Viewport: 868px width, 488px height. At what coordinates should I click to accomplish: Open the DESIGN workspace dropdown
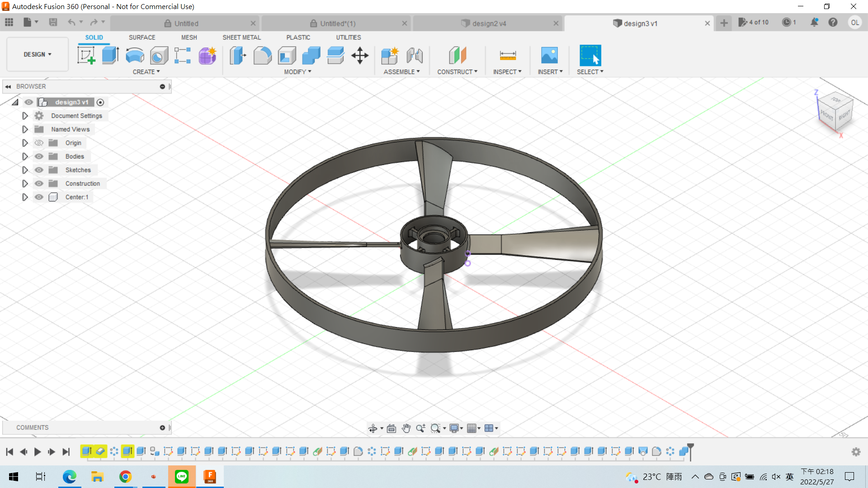[38, 54]
